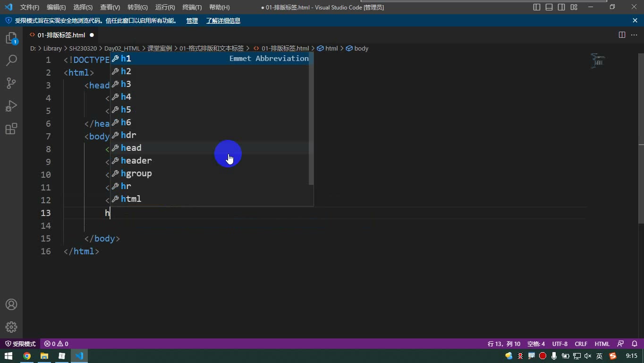Viewport: 644px width, 363px height.
Task: Change the UTF-8 encoding in status bar
Action: coord(559,344)
